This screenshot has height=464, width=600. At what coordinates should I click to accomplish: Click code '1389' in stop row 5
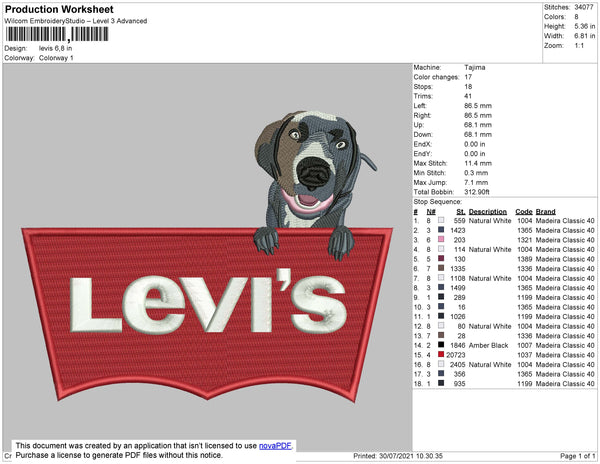[x=525, y=259]
